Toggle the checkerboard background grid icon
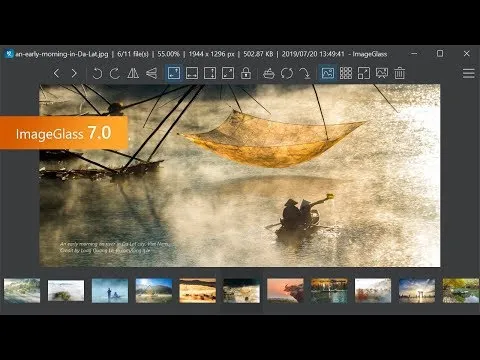480x360 pixels. (x=346, y=73)
